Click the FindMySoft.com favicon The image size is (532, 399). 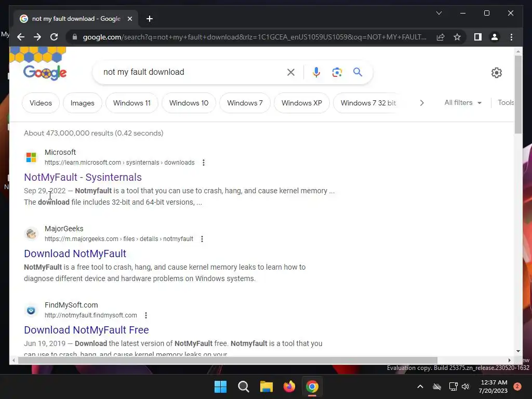[31, 310]
